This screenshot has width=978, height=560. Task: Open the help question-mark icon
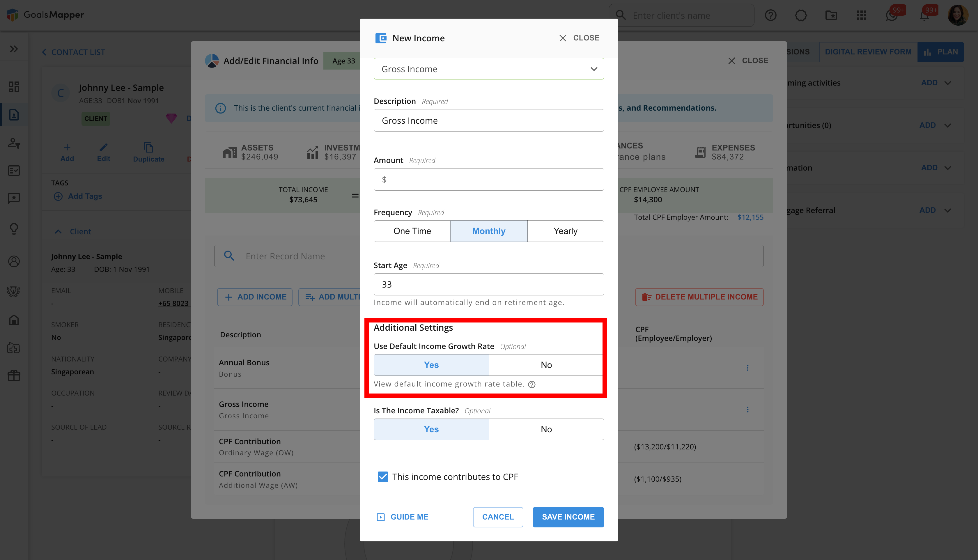pyautogui.click(x=770, y=15)
